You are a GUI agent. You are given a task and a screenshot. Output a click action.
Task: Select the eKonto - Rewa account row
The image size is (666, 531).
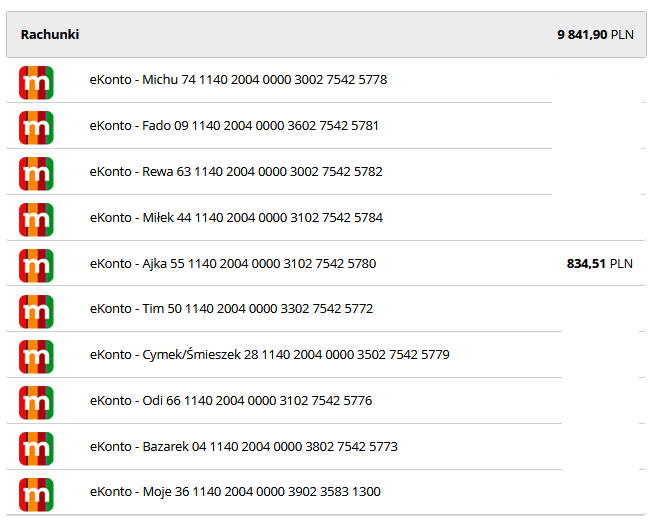click(x=236, y=172)
